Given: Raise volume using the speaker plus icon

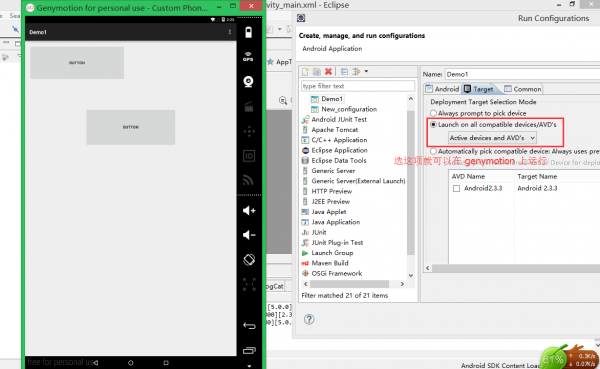Looking at the screenshot, I should tap(249, 211).
